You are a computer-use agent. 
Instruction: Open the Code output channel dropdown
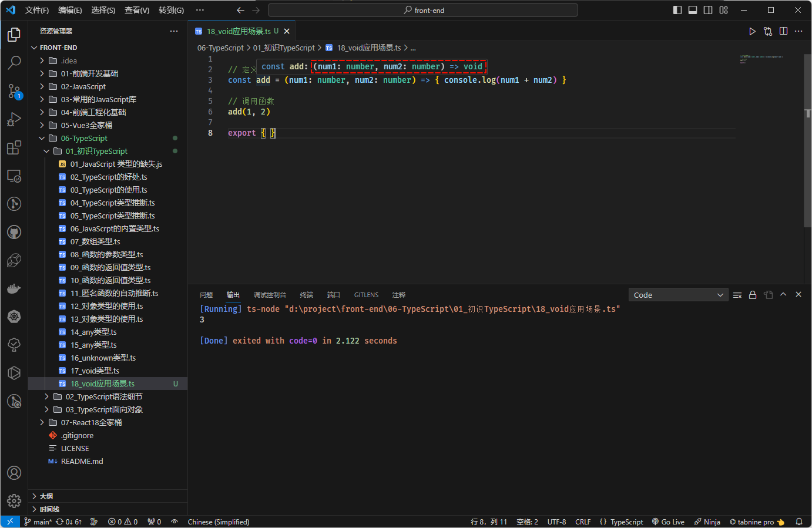(678, 295)
